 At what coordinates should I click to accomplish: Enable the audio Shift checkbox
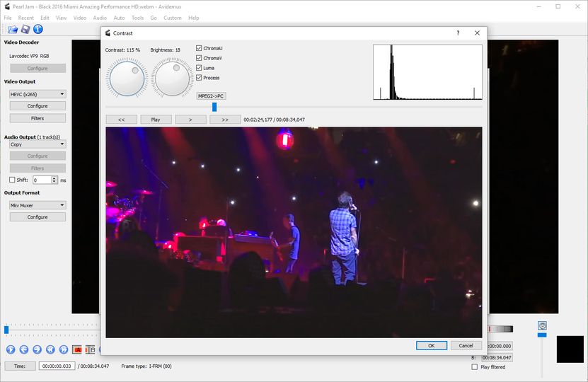(x=12, y=180)
